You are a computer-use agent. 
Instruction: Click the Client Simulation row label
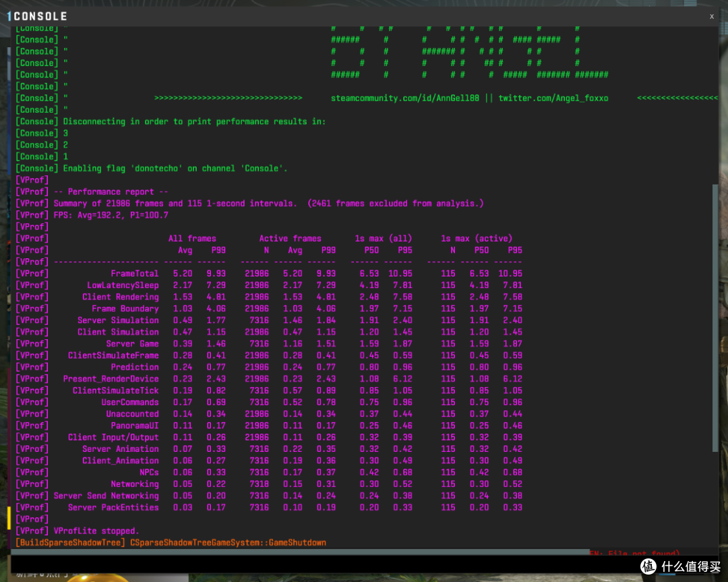[118, 332]
